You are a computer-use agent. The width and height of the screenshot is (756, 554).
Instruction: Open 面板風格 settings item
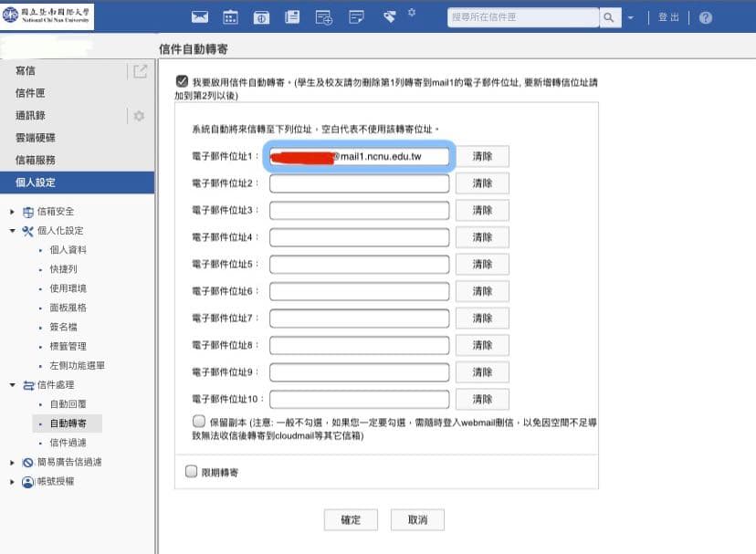click(x=68, y=308)
